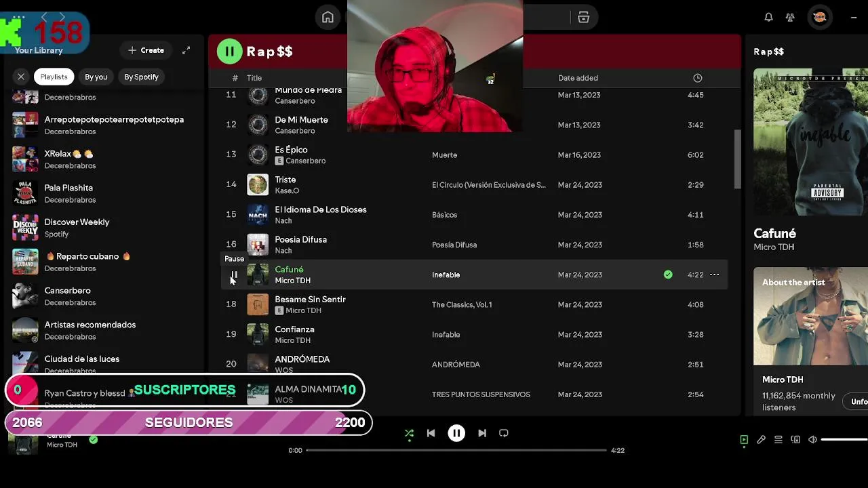
Task: Click the green saved checkmark on Cafuné row
Action: click(x=668, y=274)
